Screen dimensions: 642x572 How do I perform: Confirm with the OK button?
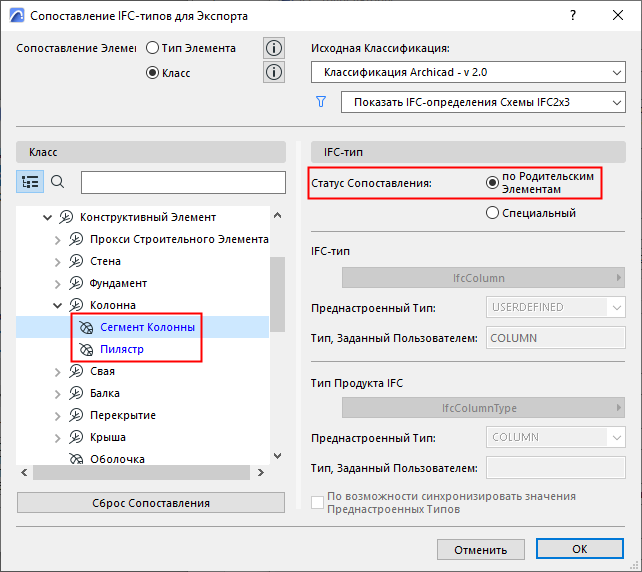580,549
